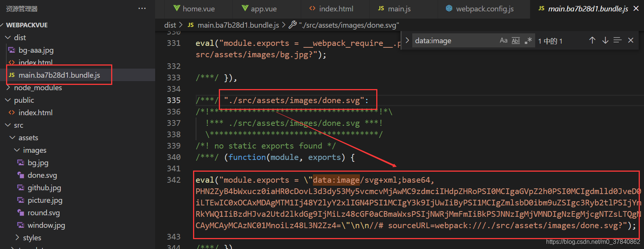Close the find widget
644x249 pixels.
click(631, 40)
